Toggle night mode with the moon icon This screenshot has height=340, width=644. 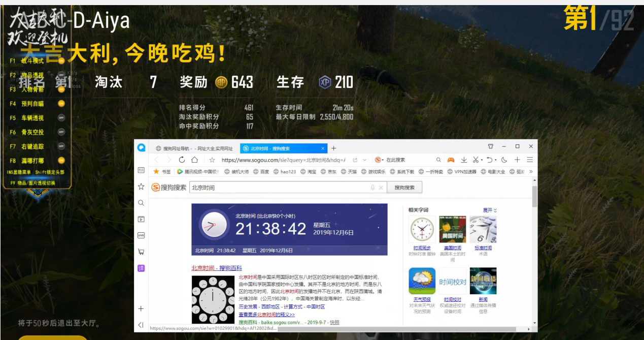504,160
